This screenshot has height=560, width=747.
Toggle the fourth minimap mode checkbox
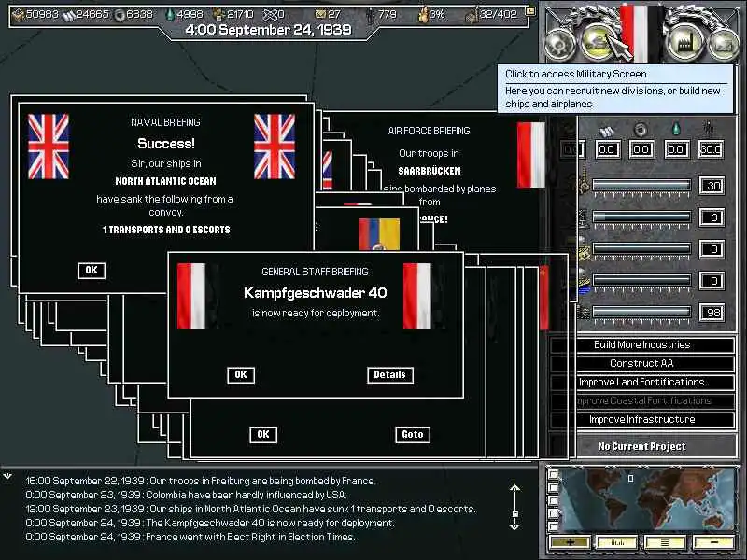(x=553, y=514)
